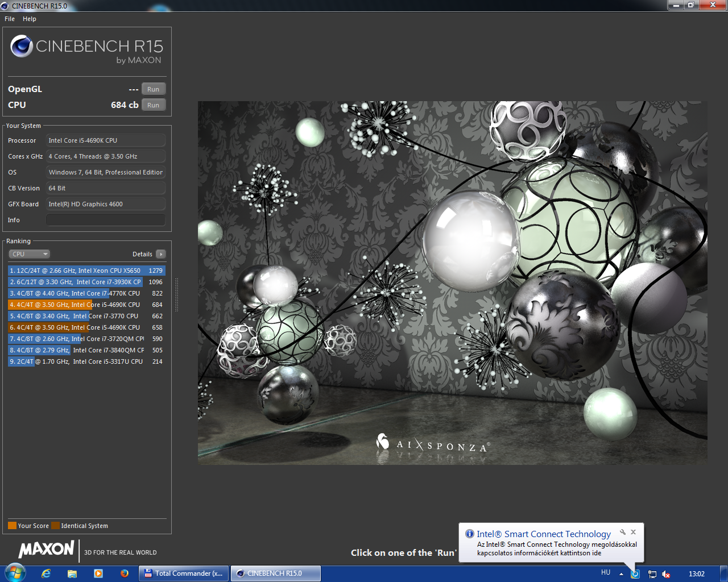The image size is (728, 582).
Task: Open the clock showing 13:02
Action: pos(697,574)
